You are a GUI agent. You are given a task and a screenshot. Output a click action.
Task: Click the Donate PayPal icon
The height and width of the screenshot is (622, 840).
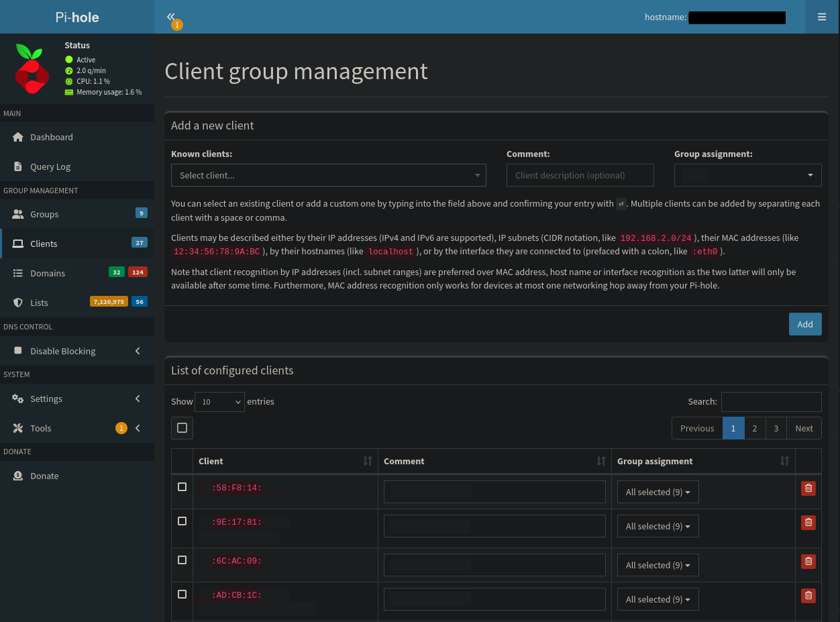point(18,476)
